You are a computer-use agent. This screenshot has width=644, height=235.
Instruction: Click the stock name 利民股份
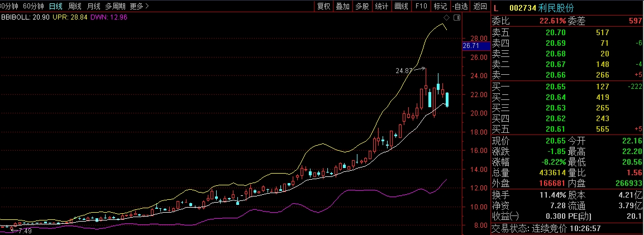(556, 8)
